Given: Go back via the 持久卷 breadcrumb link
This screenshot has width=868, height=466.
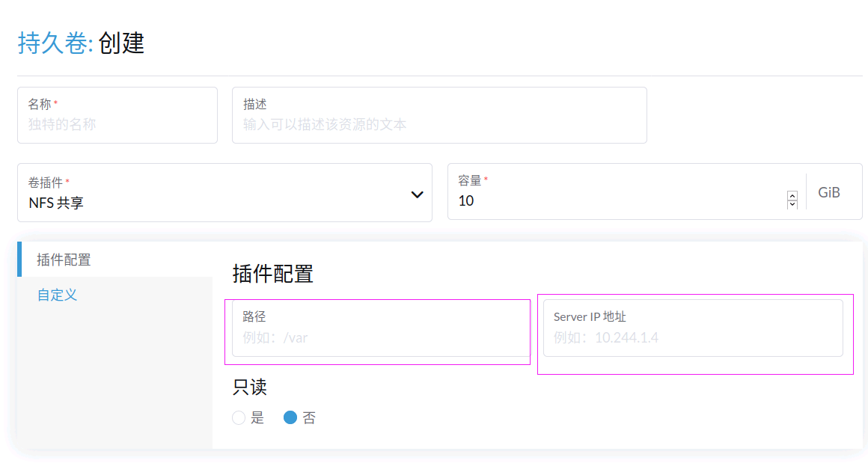Looking at the screenshot, I should tap(54, 43).
